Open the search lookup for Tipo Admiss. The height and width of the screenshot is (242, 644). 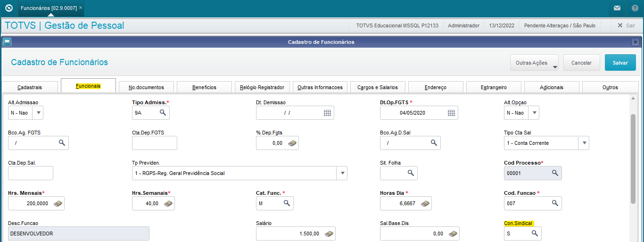pyautogui.click(x=163, y=113)
